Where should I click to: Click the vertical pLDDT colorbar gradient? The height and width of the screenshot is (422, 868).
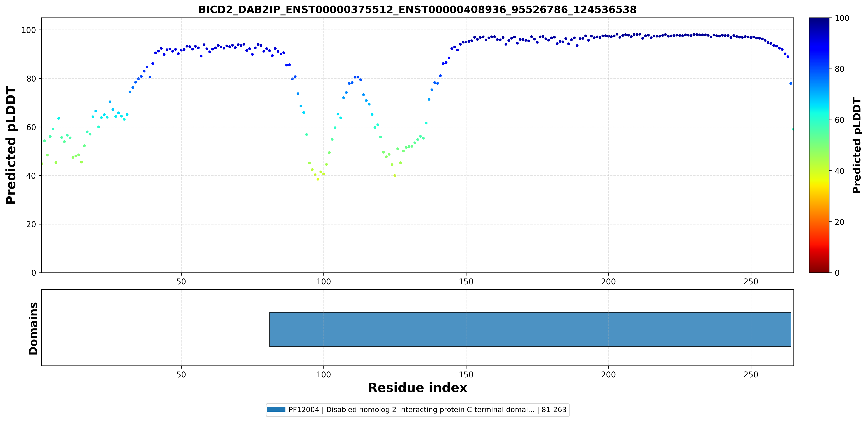coord(819,145)
